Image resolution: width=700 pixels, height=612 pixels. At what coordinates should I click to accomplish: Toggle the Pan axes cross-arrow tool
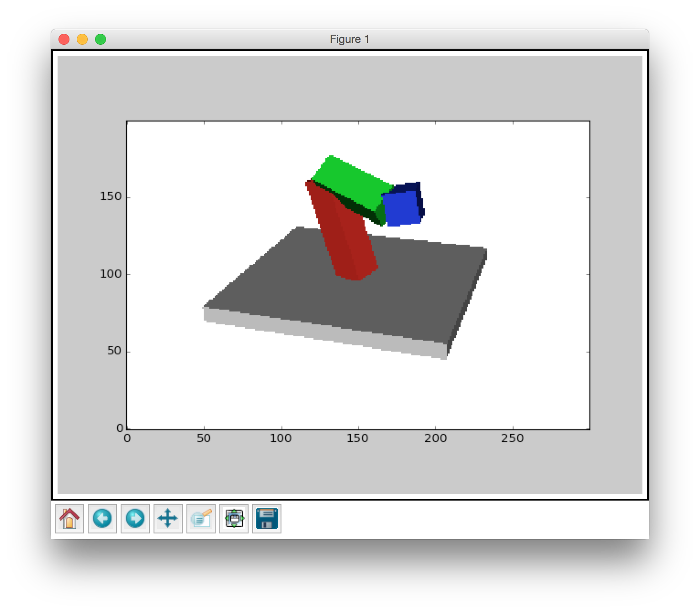pyautogui.click(x=168, y=519)
